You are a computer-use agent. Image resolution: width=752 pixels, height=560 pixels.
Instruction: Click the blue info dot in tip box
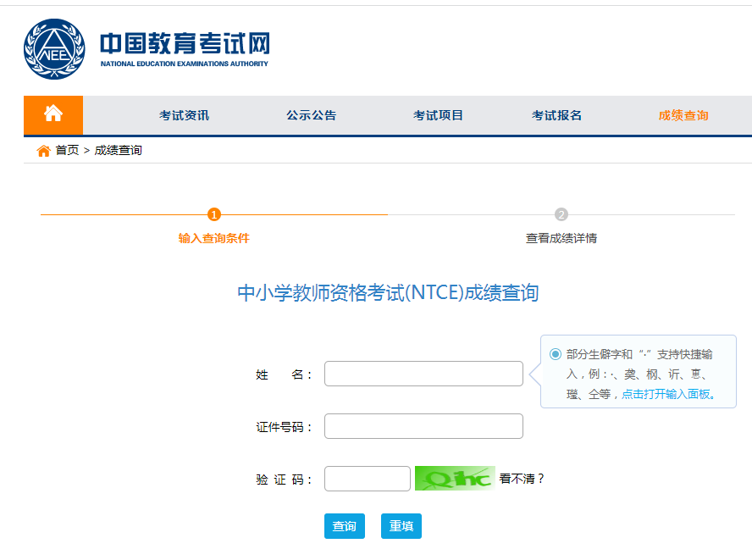tap(556, 354)
